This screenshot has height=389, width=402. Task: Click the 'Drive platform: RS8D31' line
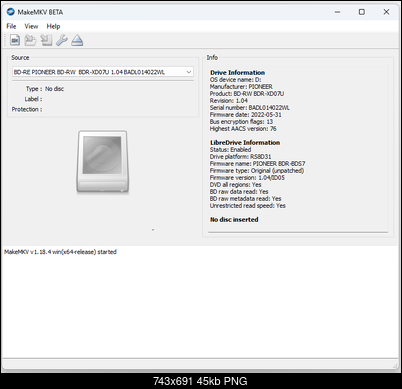click(x=240, y=157)
